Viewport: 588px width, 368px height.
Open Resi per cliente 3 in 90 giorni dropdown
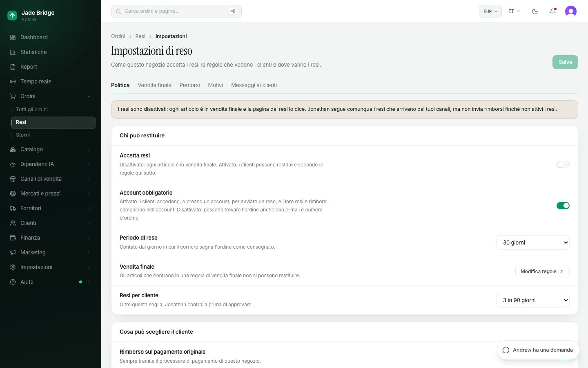pos(533,300)
